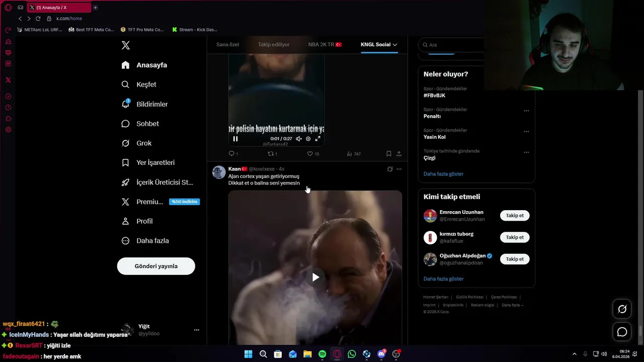Switch to the NBA 2K TR tab
644x362 pixels.
pyautogui.click(x=325, y=45)
